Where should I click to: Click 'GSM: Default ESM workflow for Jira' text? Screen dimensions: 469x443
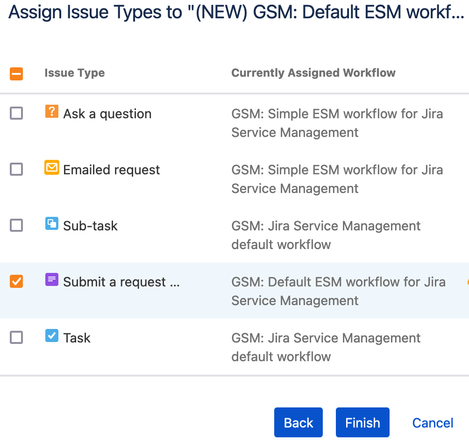pyautogui.click(x=338, y=282)
